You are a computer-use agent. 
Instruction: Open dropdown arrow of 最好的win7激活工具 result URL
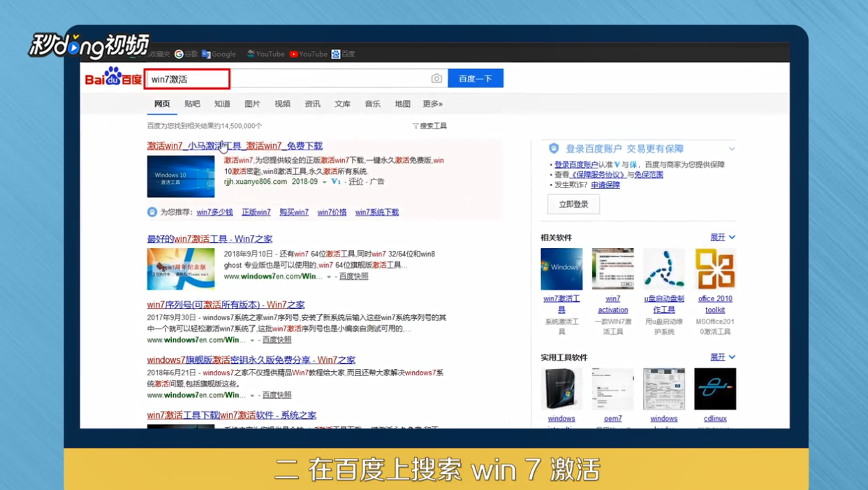329,277
